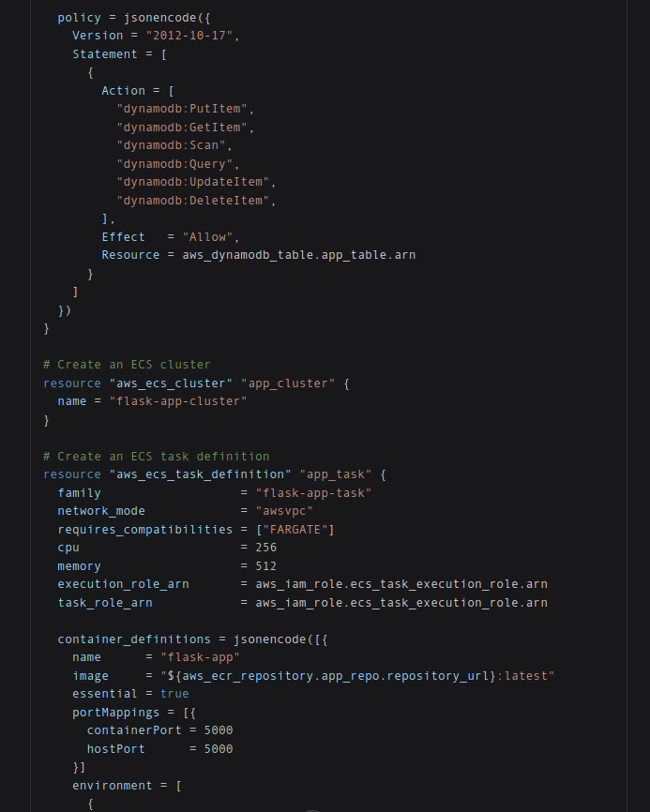Click the memory value 512
The image size is (650, 812).
(x=266, y=566)
